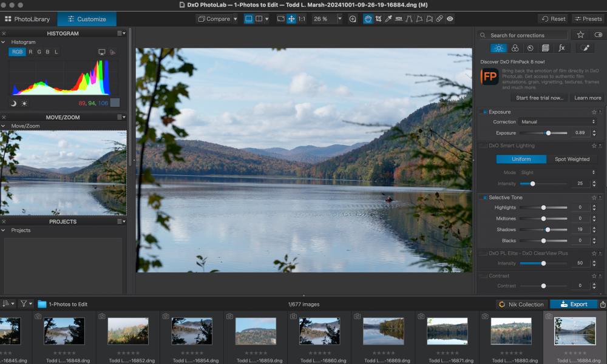Activate the Hand pan tool

368,19
